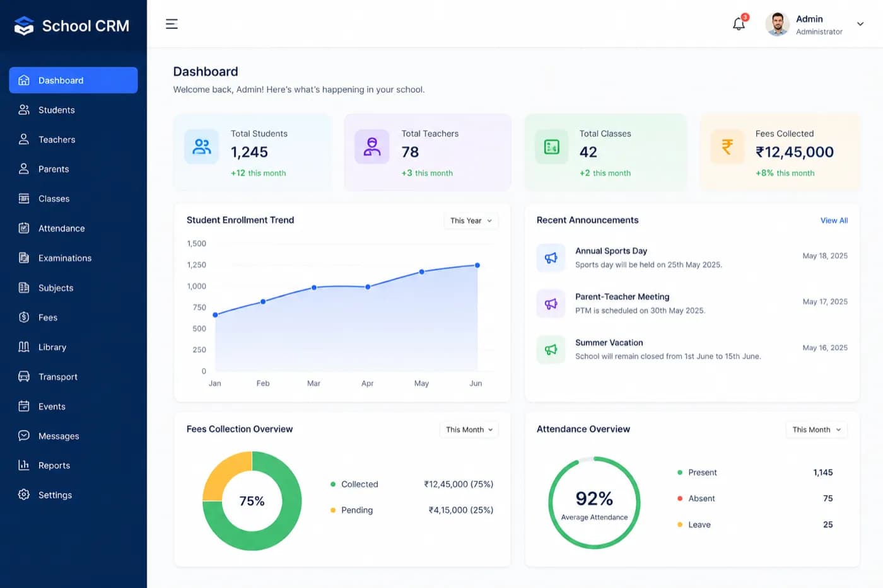The height and width of the screenshot is (588, 883).
Task: Open the Subjects menu item
Action: coord(73,287)
